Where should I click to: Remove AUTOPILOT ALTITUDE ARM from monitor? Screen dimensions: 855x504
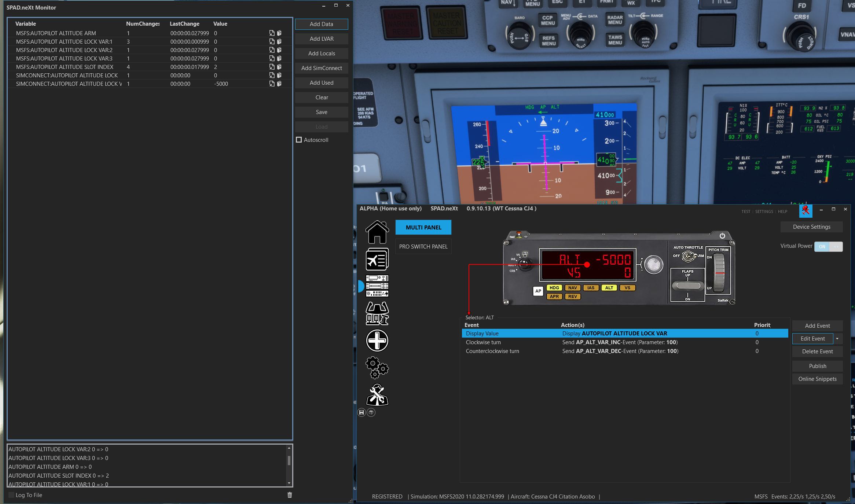point(272,33)
